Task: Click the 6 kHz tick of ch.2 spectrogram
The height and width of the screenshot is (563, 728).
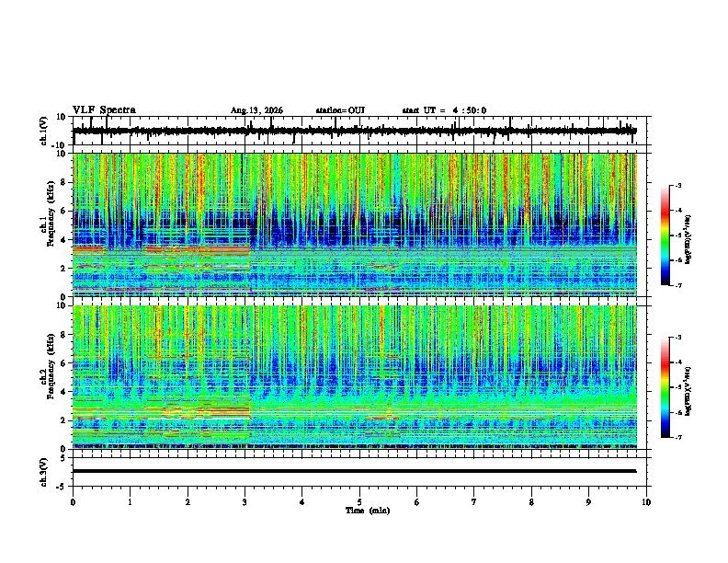Action: (x=63, y=363)
